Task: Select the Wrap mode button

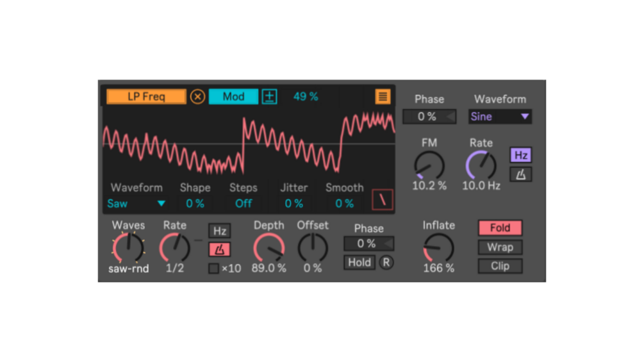Action: coord(500,247)
